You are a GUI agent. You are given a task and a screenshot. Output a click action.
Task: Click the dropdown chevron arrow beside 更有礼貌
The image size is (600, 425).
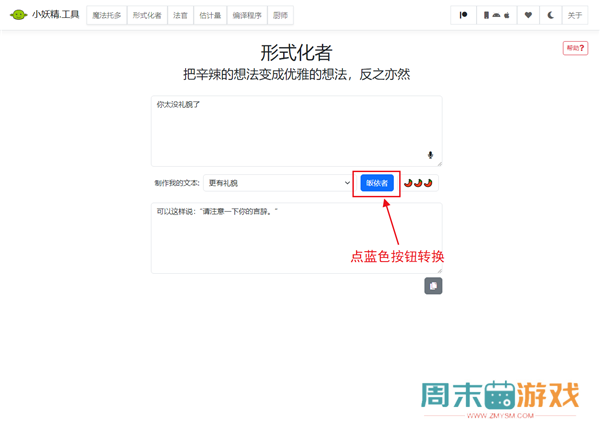(x=347, y=183)
